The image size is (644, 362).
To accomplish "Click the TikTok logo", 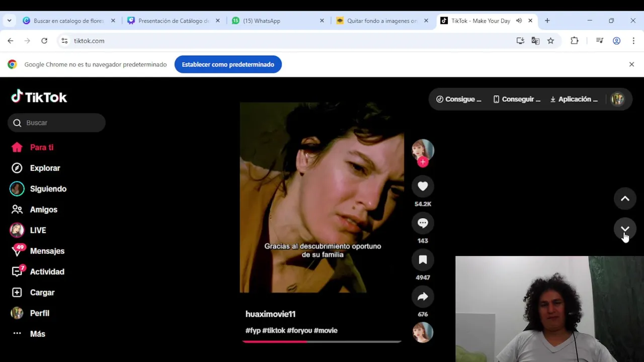I will 39,97.
